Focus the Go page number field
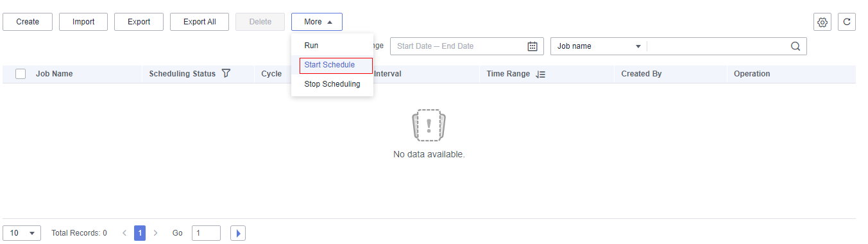The height and width of the screenshot is (244, 868). (206, 233)
